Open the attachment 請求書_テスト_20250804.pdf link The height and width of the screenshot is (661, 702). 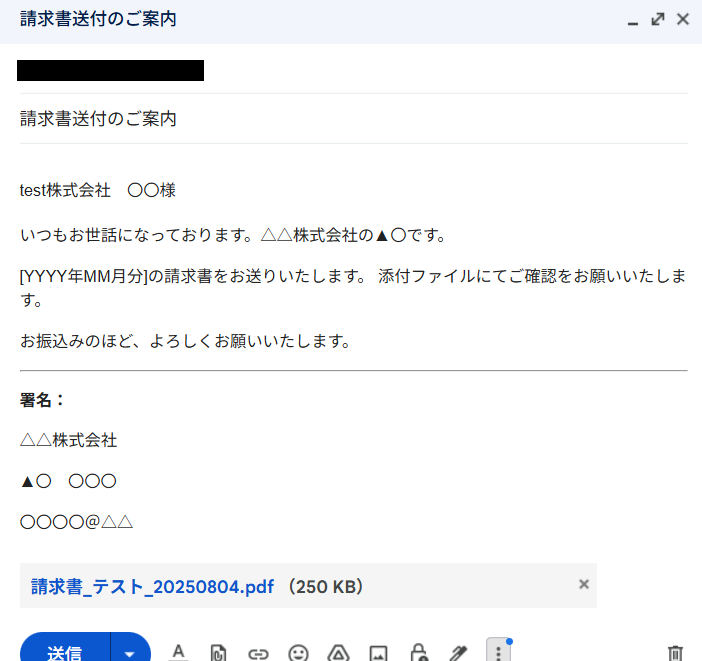pos(152,586)
